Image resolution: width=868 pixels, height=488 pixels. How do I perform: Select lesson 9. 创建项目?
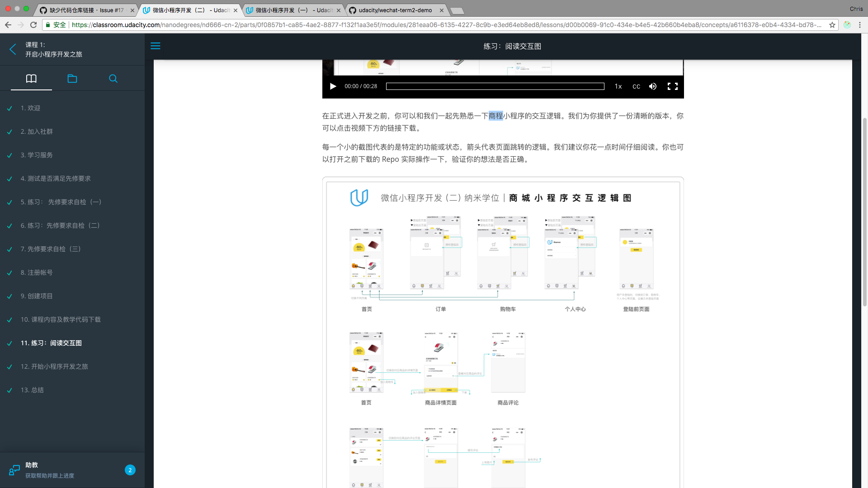coord(38,296)
